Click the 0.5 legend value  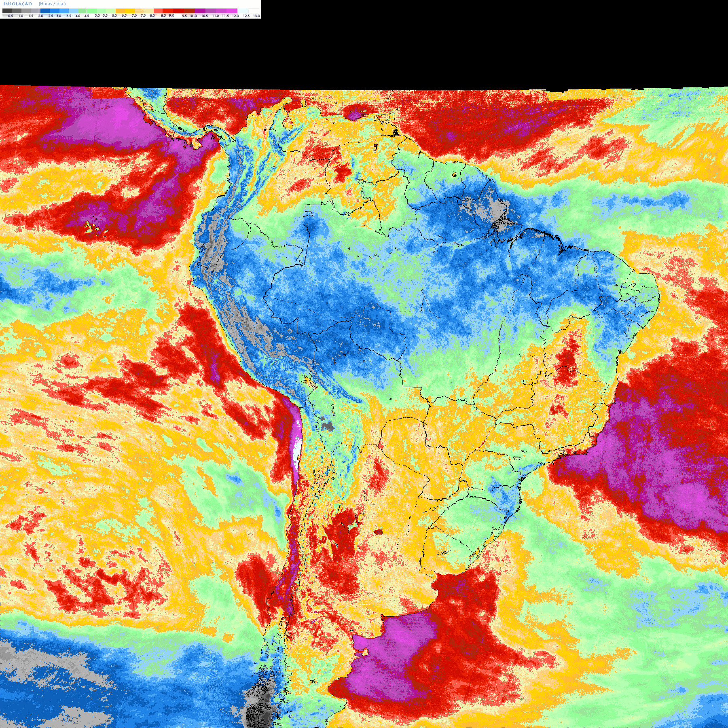tap(11, 16)
